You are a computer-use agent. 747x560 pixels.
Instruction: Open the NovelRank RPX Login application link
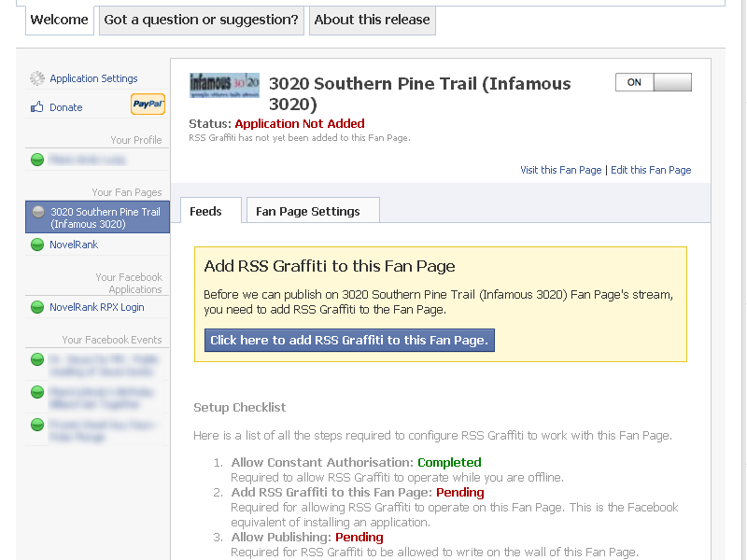pos(97,307)
